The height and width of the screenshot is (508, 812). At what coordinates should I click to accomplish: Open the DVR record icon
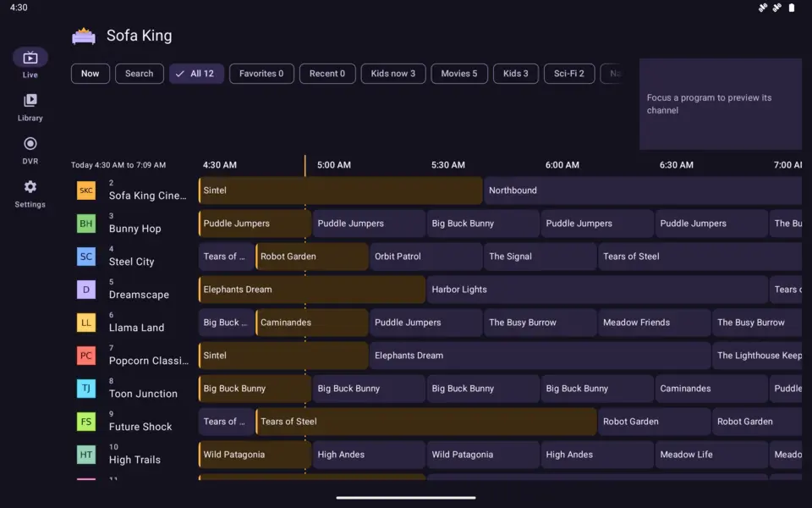coord(30,144)
